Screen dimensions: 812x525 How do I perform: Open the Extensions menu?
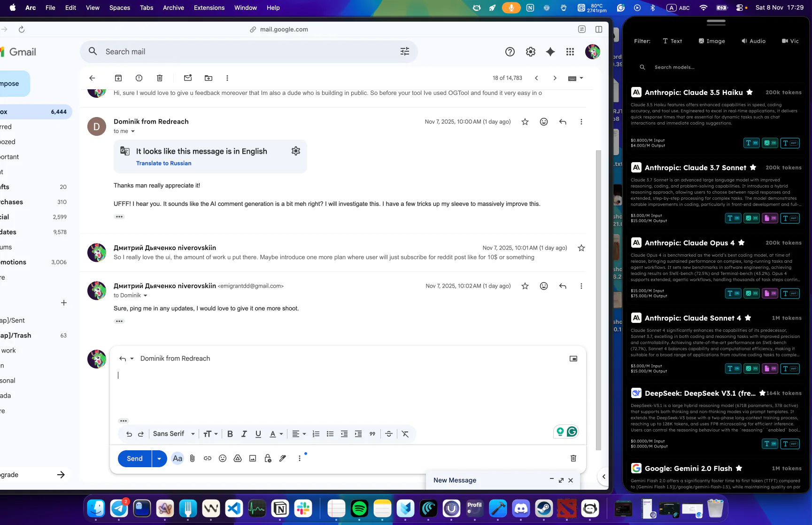(209, 8)
